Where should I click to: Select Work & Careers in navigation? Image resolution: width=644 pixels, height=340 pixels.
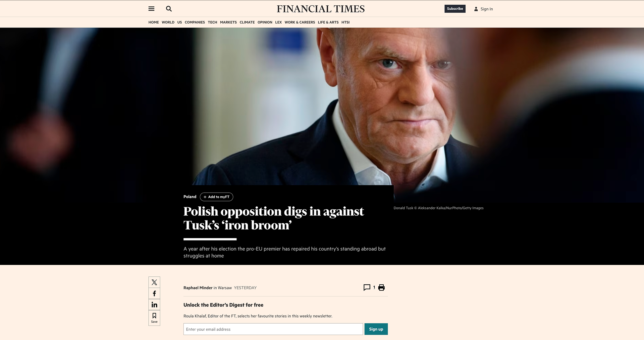(x=300, y=22)
